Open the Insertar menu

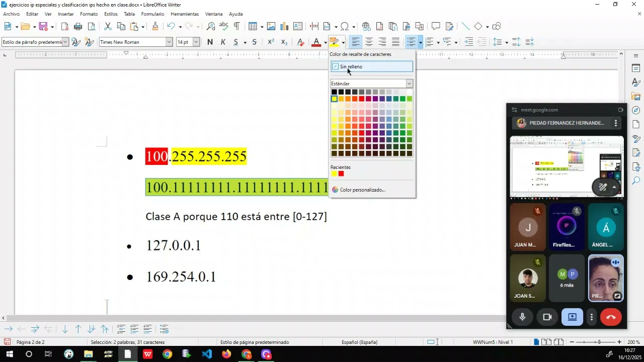pos(66,14)
